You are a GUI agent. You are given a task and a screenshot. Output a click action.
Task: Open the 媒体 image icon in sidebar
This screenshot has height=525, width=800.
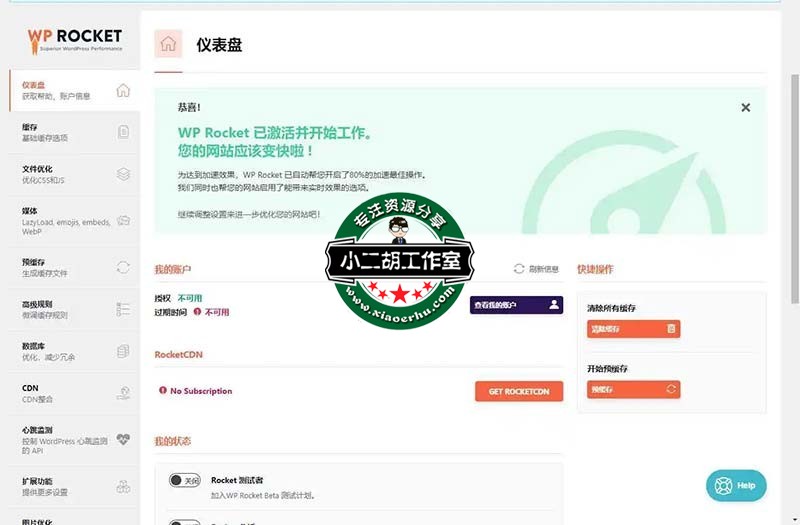(x=123, y=220)
